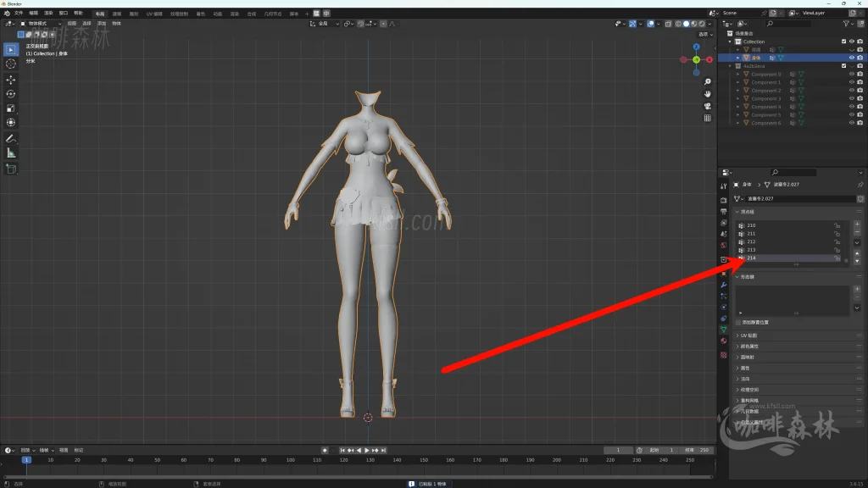
Task: Switch to the UV editing workspace tab
Action: [154, 14]
